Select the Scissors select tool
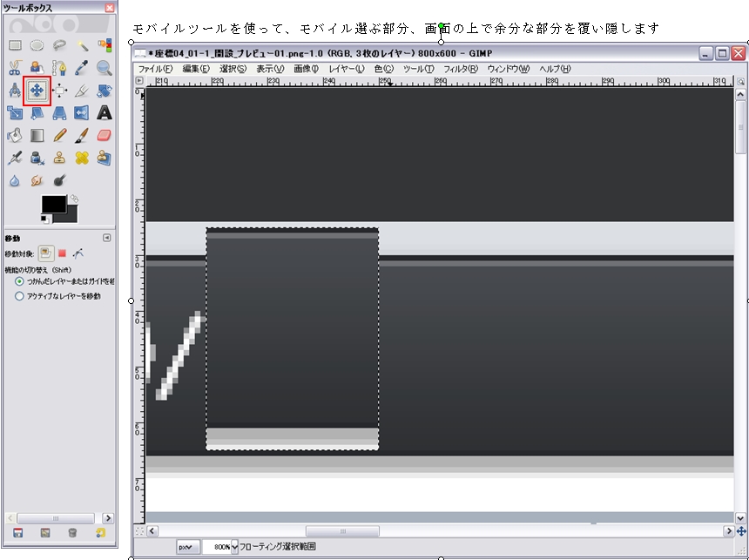Image resolution: width=749 pixels, height=560 pixels. tap(15, 67)
